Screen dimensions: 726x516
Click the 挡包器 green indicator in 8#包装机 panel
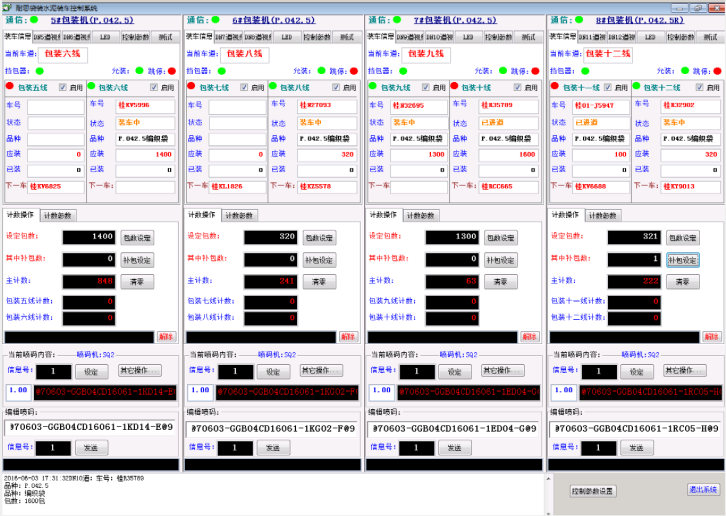(584, 71)
